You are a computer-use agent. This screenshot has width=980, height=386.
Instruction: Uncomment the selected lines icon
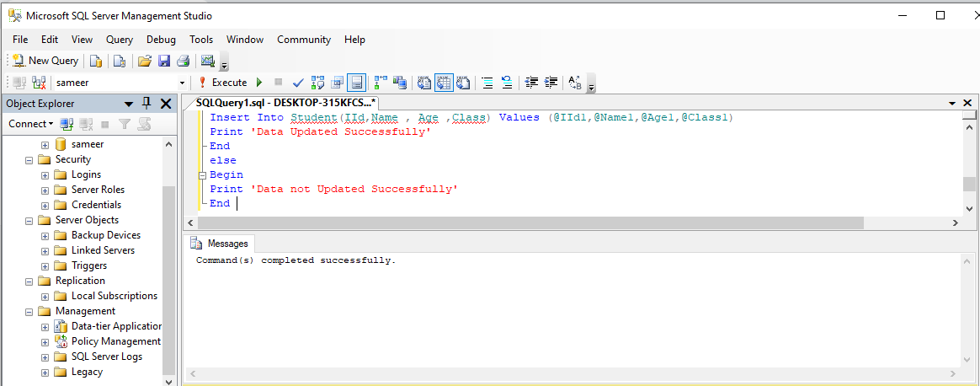click(507, 83)
